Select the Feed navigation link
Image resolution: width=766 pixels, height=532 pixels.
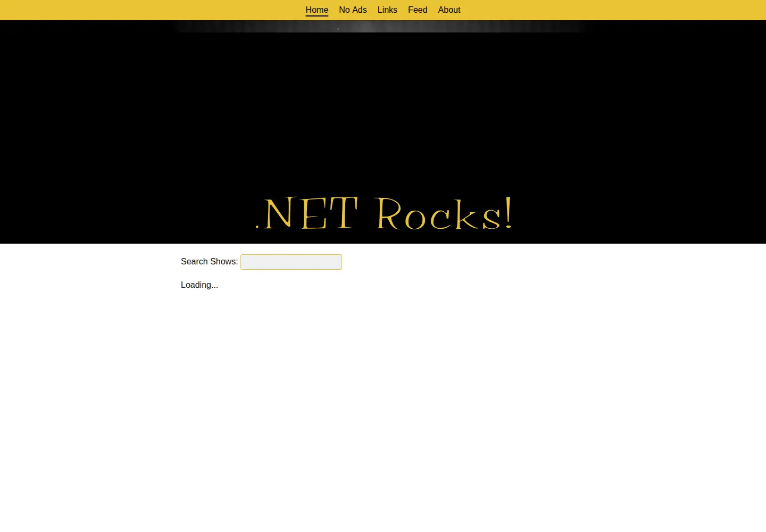(x=418, y=10)
